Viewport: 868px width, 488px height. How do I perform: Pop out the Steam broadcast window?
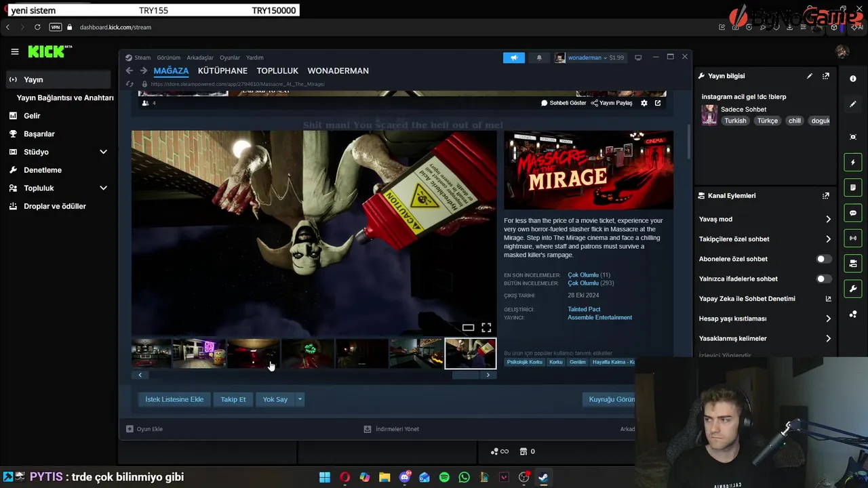658,103
